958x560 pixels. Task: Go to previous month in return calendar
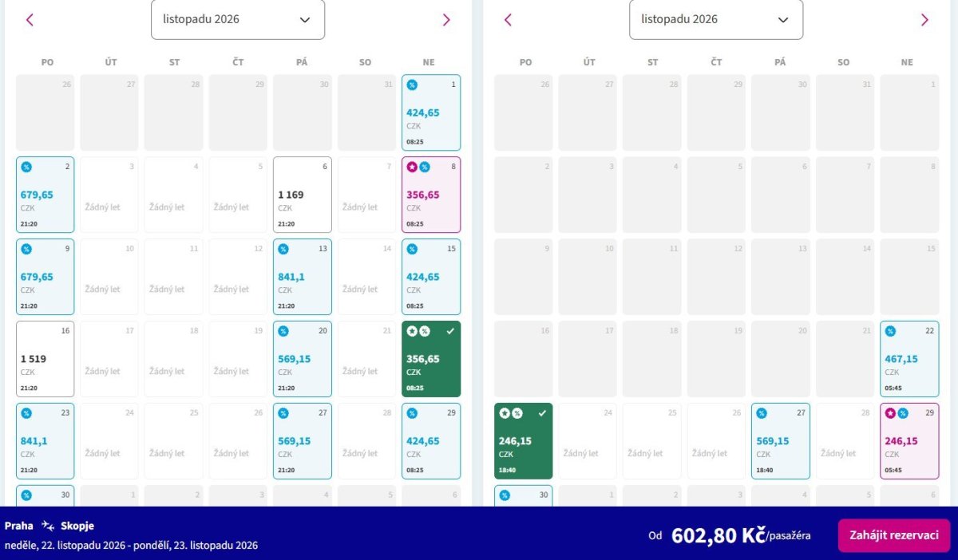(x=508, y=20)
